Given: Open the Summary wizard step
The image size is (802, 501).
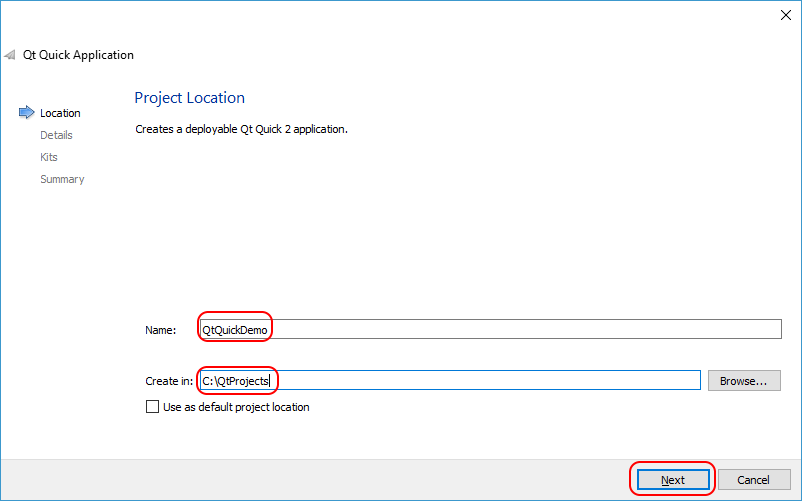Looking at the screenshot, I should click(62, 179).
